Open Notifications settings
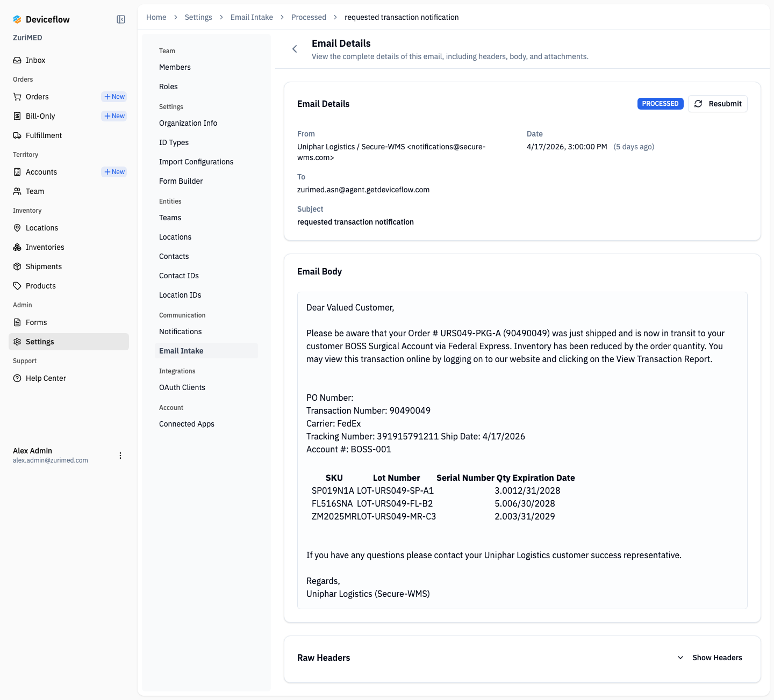Screen dimensions: 774x700 [206, 331]
